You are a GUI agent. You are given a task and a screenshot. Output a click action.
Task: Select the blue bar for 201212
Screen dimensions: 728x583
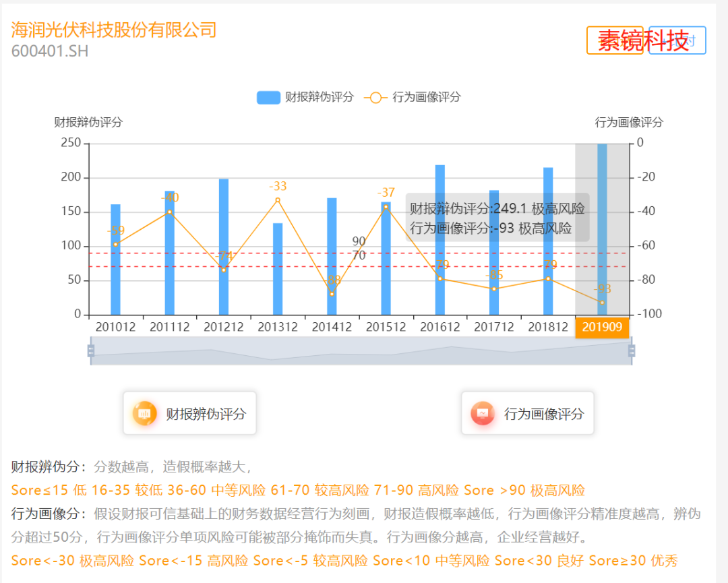click(224, 247)
